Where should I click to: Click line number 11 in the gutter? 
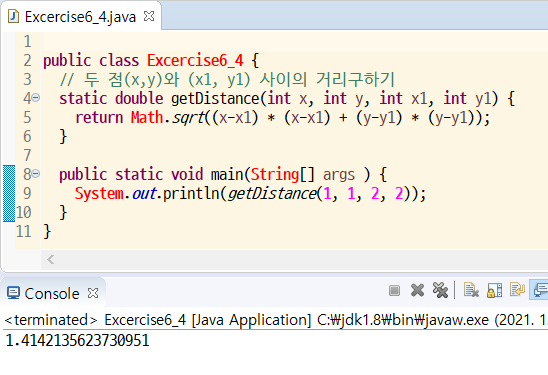[23, 231]
